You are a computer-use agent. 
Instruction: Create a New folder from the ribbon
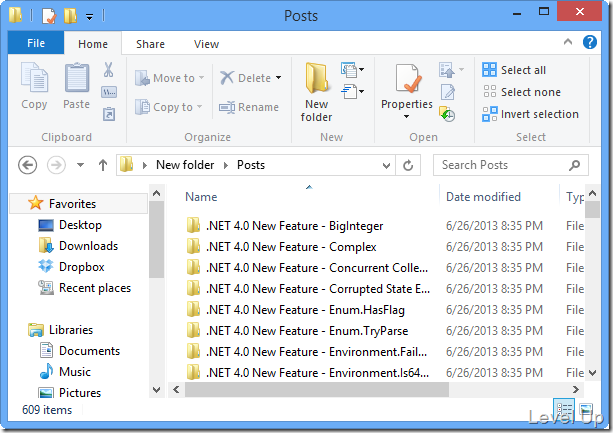[316, 93]
